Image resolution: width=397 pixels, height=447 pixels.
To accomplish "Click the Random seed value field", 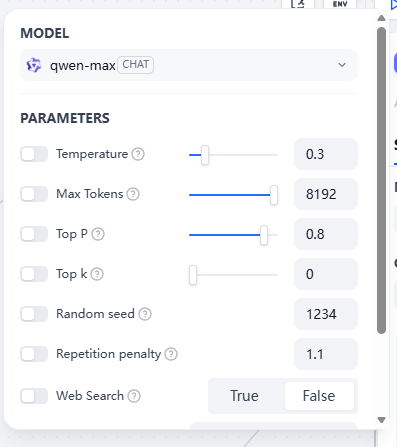I will pos(326,314).
